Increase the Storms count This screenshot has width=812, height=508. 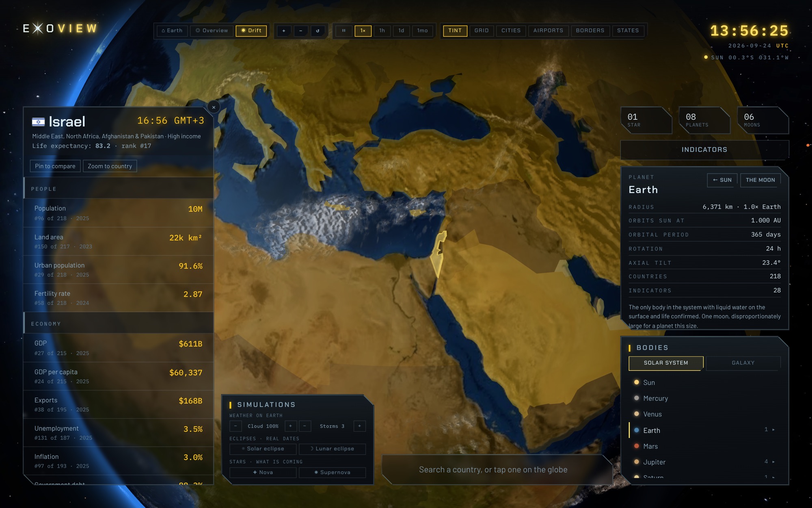click(x=360, y=426)
